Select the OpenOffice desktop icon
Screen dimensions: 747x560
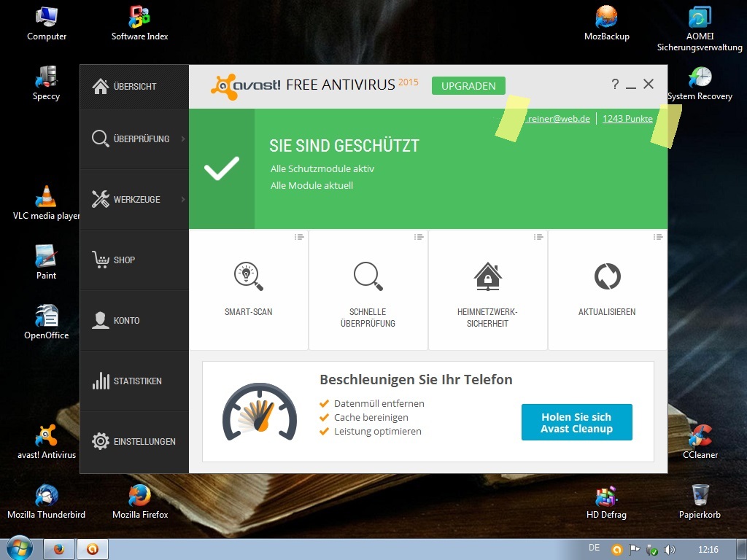[46, 322]
